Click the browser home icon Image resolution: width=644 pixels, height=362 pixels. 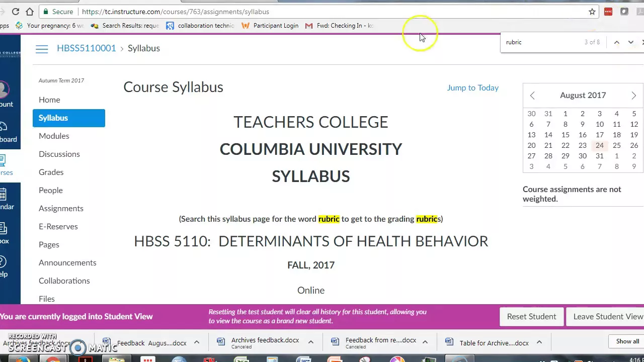pos(30,12)
